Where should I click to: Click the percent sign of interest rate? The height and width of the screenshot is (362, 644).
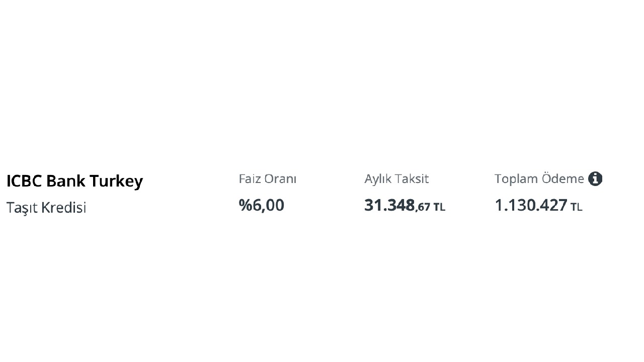pos(246,205)
